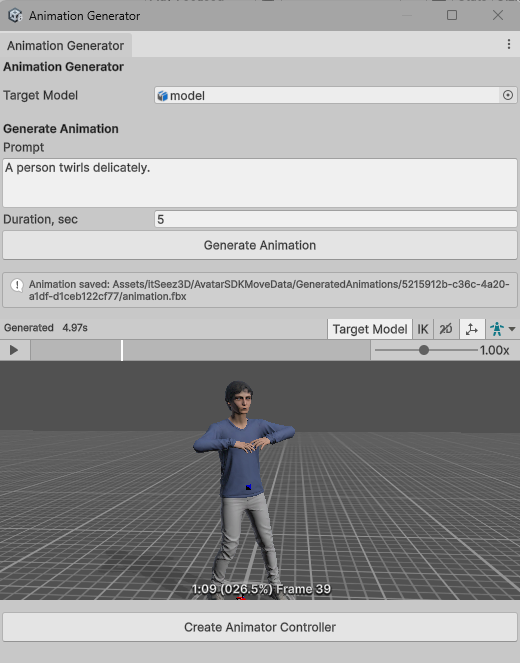Screen dimensions: 520x663
Task: Click the Target Model field label
Action: [x=41, y=95]
